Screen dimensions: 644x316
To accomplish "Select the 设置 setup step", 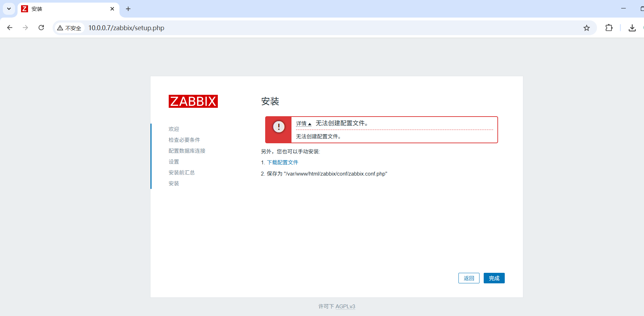I will point(174,162).
